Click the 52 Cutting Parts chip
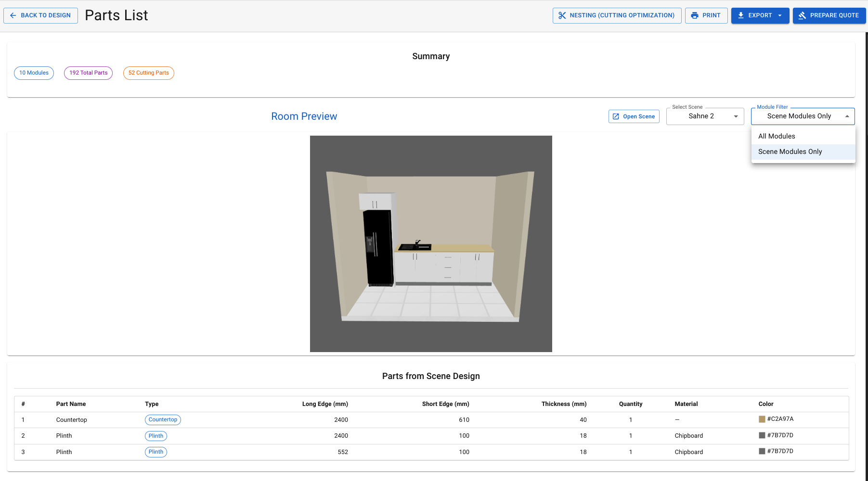This screenshot has width=868, height=481. click(148, 73)
